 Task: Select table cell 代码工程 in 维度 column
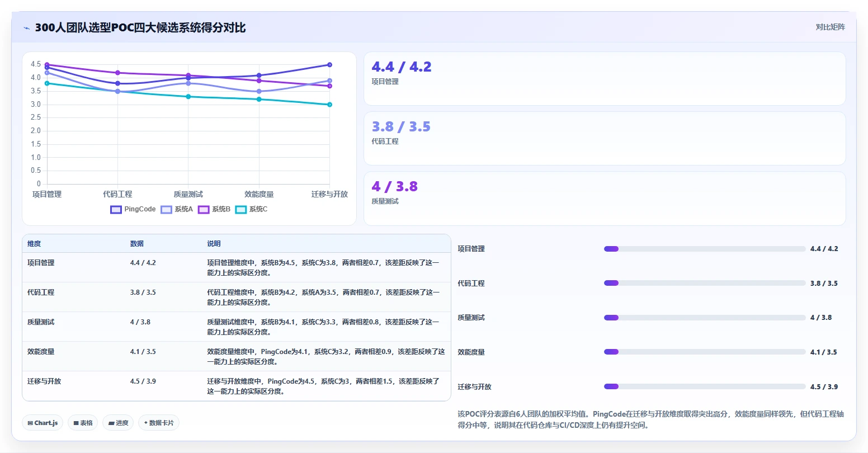point(41,292)
